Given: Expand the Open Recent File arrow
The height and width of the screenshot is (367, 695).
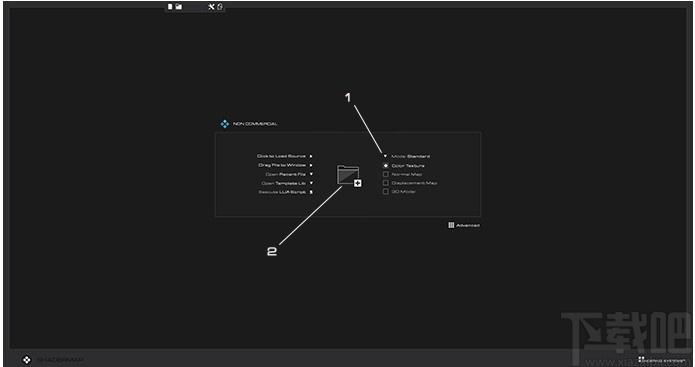Looking at the screenshot, I should [x=311, y=174].
